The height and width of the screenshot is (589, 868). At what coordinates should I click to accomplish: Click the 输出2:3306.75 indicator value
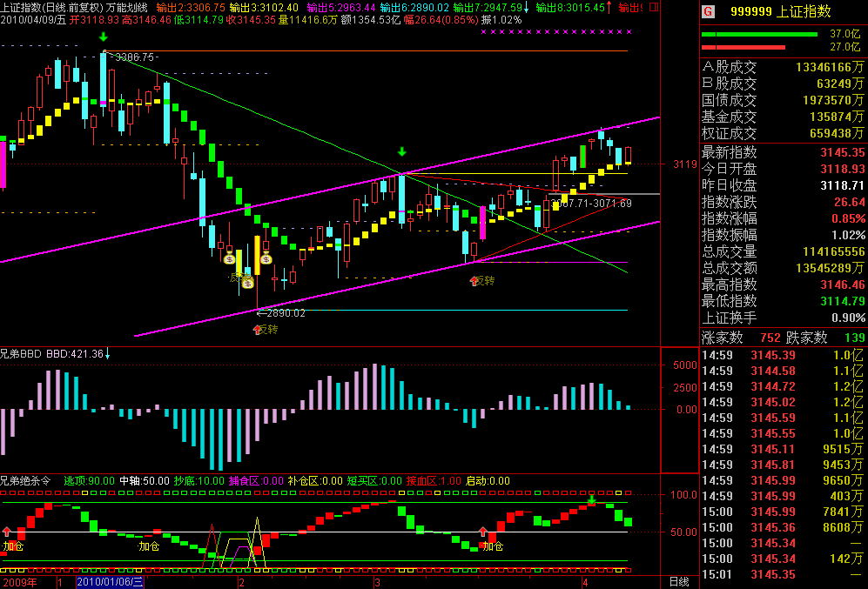pyautogui.click(x=191, y=8)
